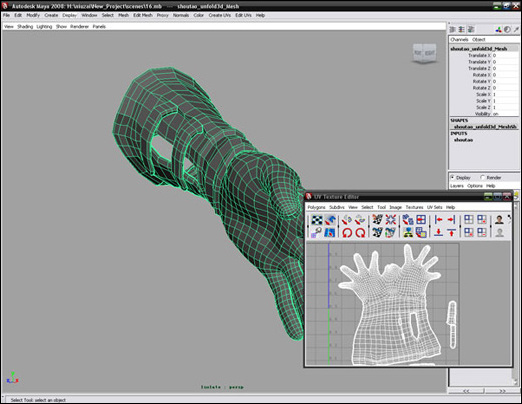Click the >> button below layer editor

[502, 391]
